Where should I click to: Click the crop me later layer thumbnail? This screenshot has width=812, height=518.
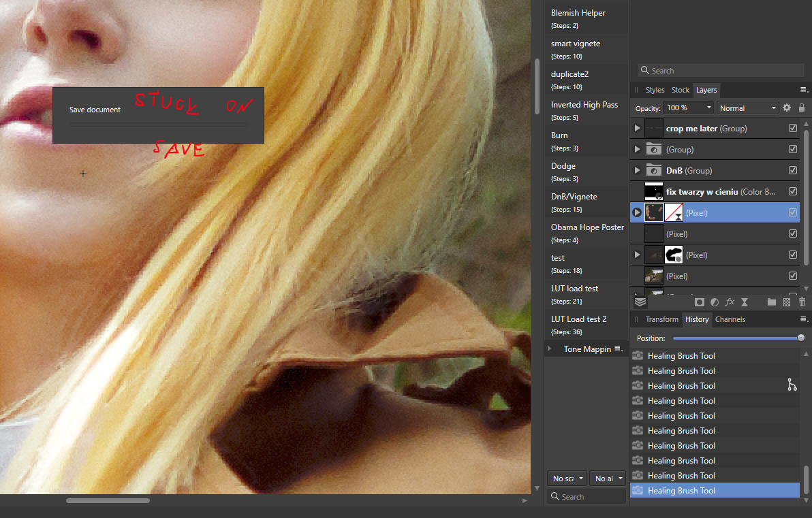tap(653, 128)
